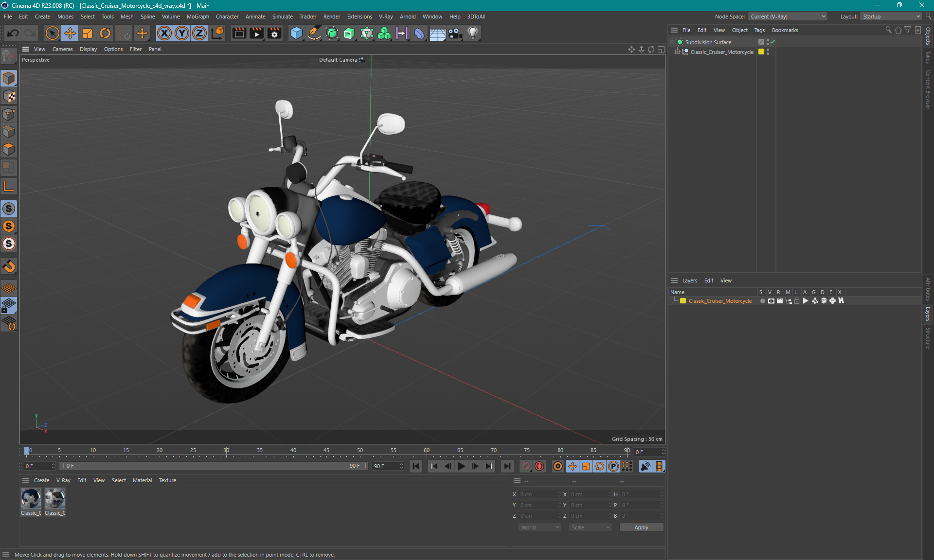Screen dimensions: 934x560
Task: Open the viewport Cameras menu
Action: [62, 49]
